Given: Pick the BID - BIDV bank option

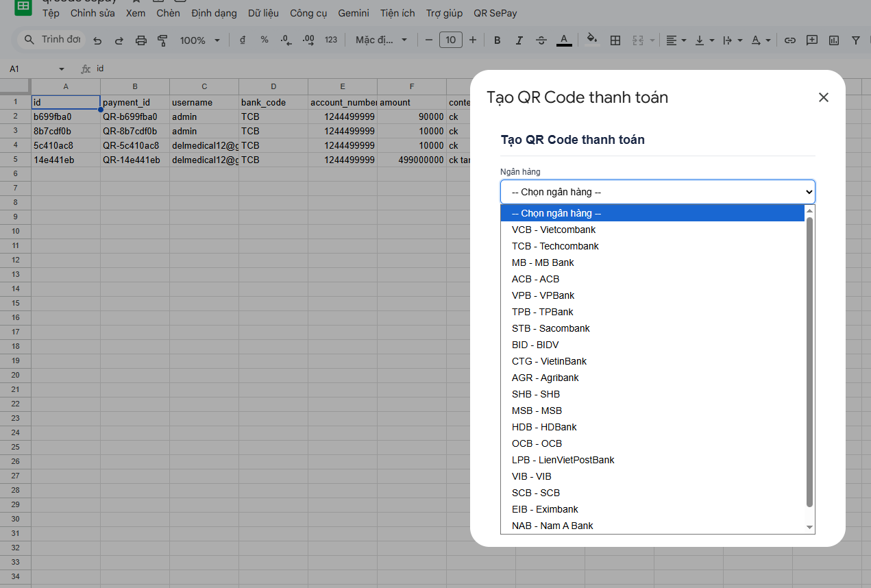Looking at the screenshot, I should (535, 345).
